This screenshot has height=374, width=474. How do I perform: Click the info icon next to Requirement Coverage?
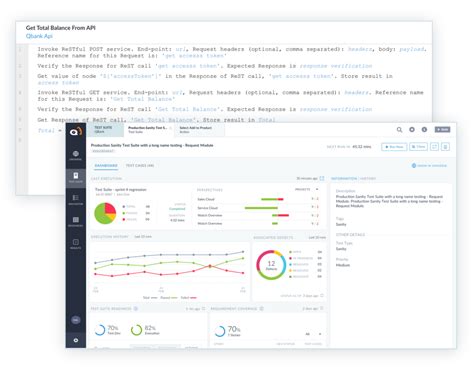[x=261, y=309]
